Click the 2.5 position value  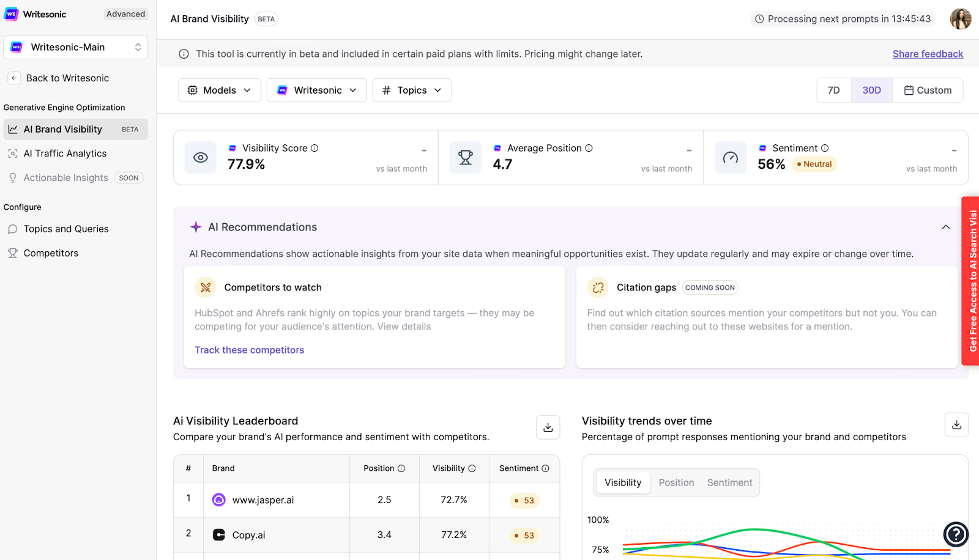coord(384,500)
